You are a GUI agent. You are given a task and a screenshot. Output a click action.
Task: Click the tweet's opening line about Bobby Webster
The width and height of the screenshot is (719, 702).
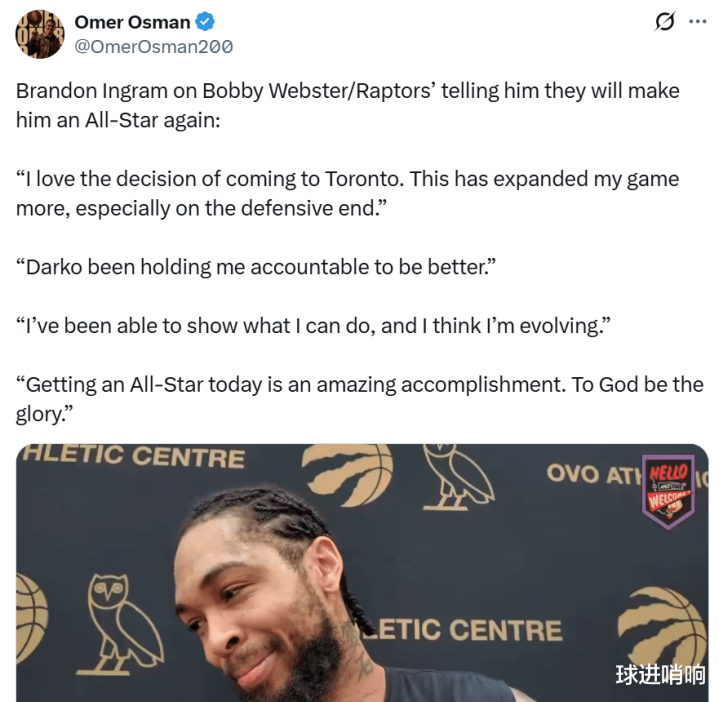point(348,105)
